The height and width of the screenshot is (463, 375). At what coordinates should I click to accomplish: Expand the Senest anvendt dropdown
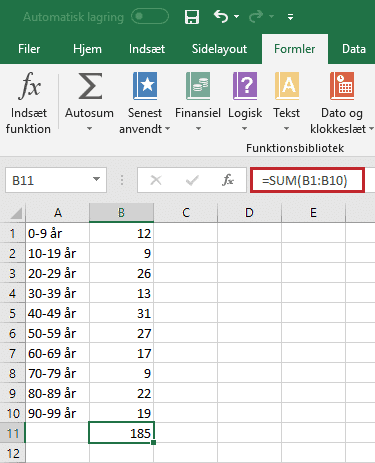click(167, 129)
